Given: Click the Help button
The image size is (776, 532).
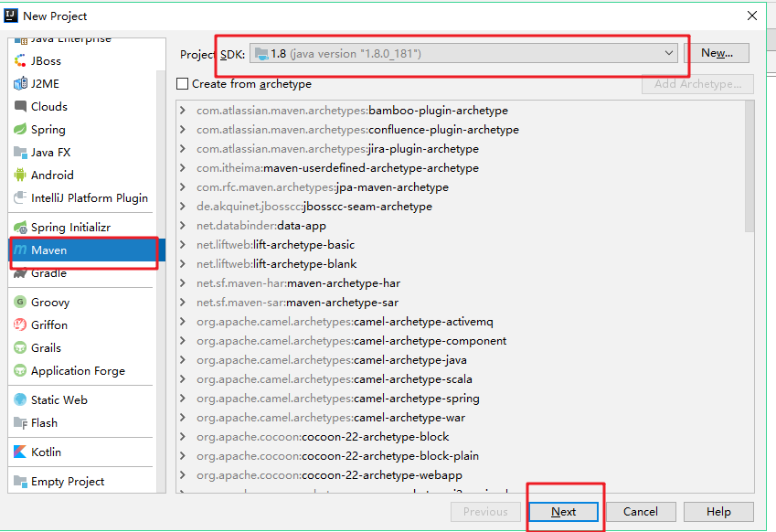Looking at the screenshot, I should 718,512.
